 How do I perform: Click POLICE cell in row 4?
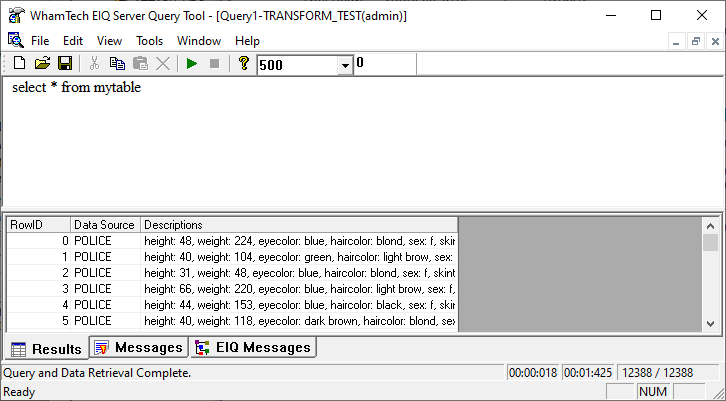[105, 305]
